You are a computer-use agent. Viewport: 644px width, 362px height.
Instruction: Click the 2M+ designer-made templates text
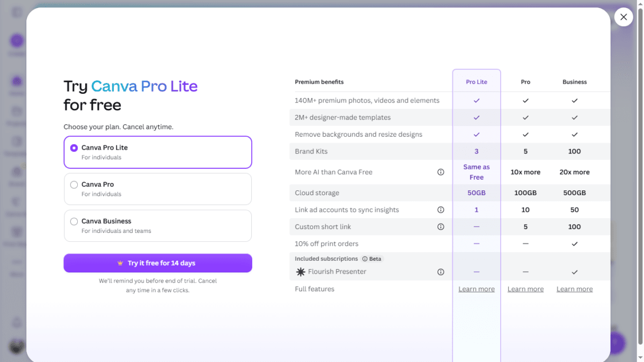point(343,117)
